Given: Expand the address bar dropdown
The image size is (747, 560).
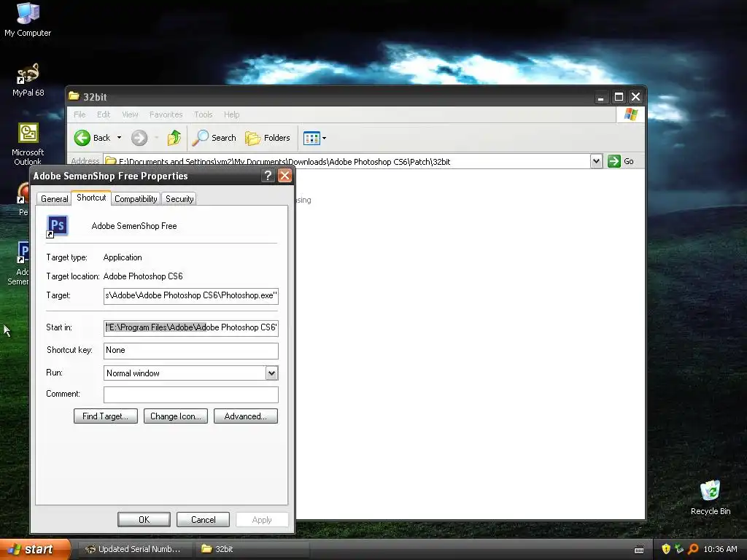Looking at the screenshot, I should 596,161.
